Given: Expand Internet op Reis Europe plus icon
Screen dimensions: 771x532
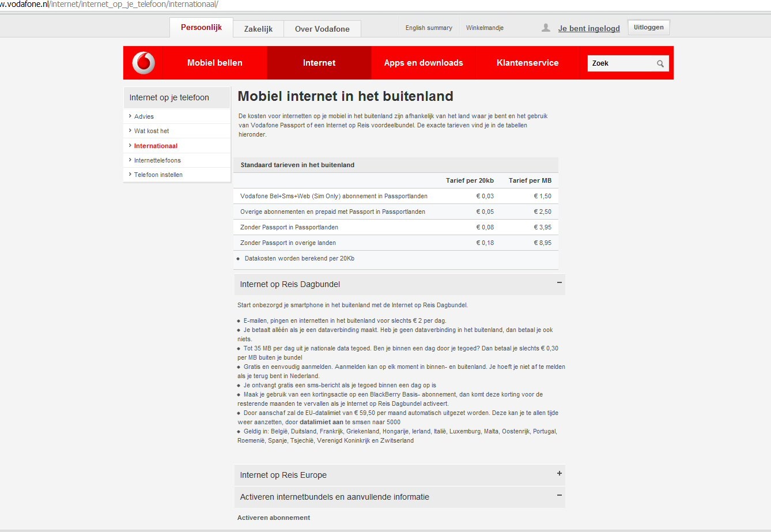Looking at the screenshot, I should (559, 473).
